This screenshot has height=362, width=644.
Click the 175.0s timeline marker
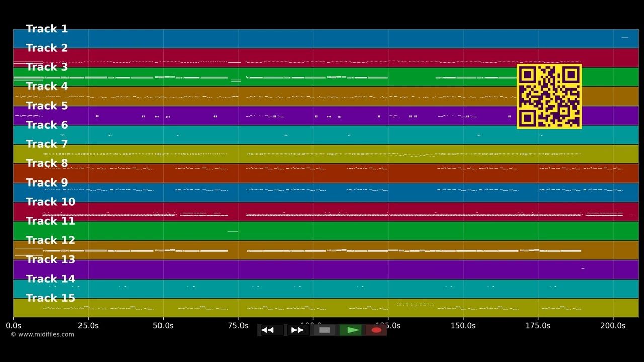tap(538, 326)
